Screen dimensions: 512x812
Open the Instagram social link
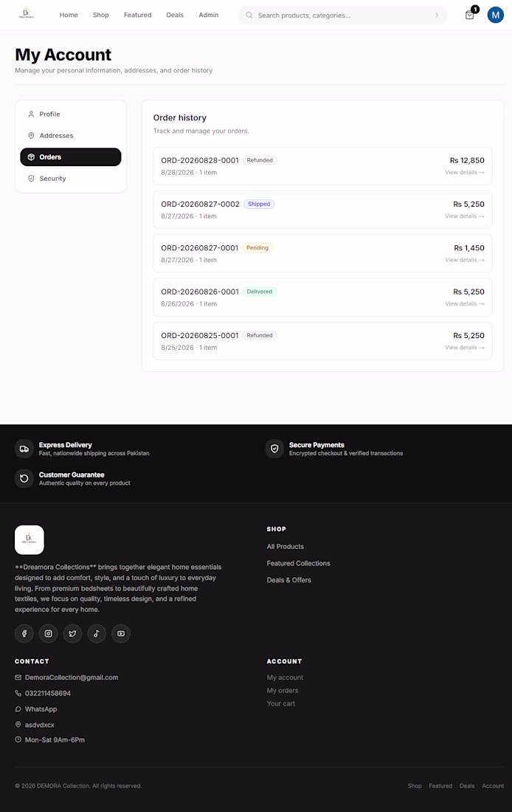[48, 633]
